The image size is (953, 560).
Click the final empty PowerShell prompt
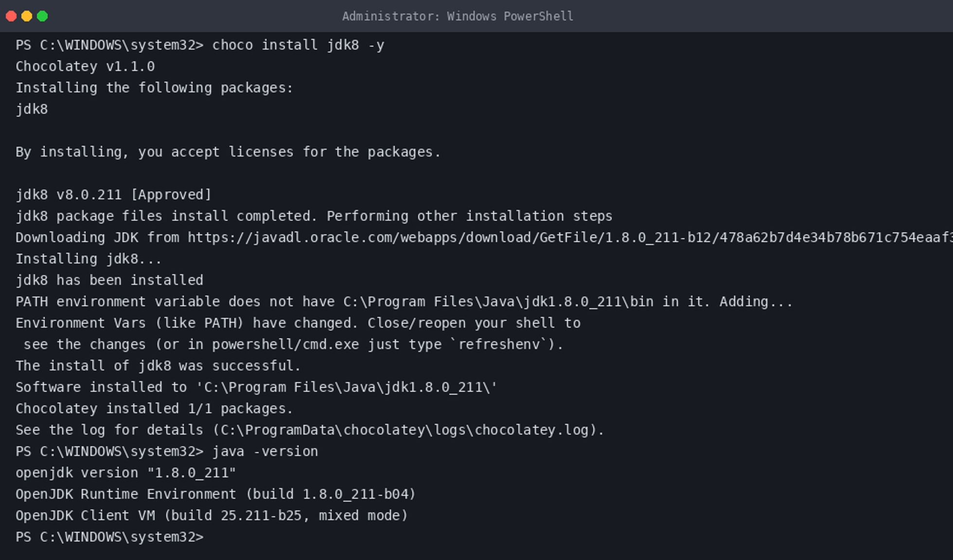click(x=109, y=537)
